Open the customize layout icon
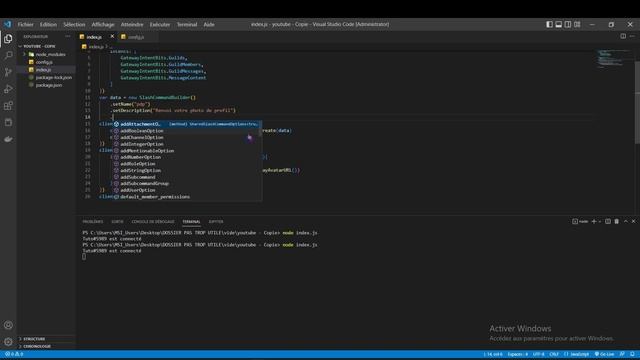 point(577,24)
